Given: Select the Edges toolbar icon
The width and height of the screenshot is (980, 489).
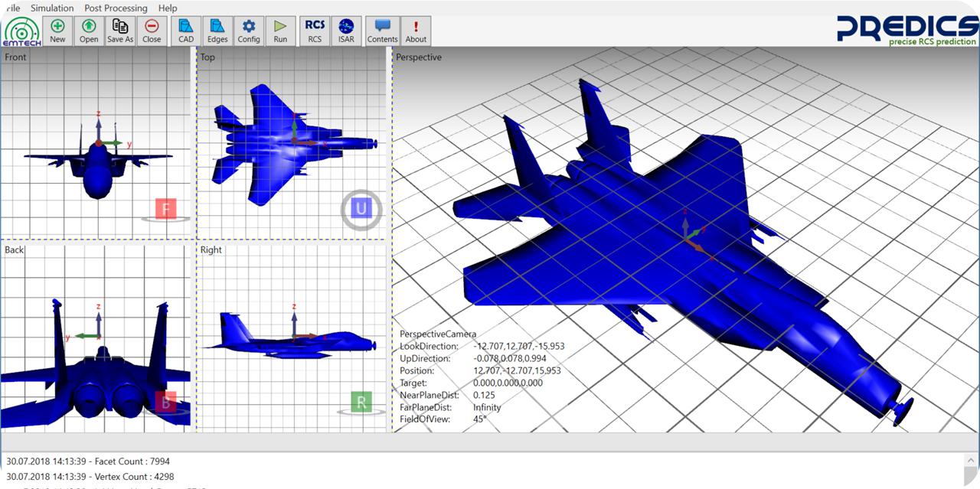Looking at the screenshot, I should [x=217, y=31].
